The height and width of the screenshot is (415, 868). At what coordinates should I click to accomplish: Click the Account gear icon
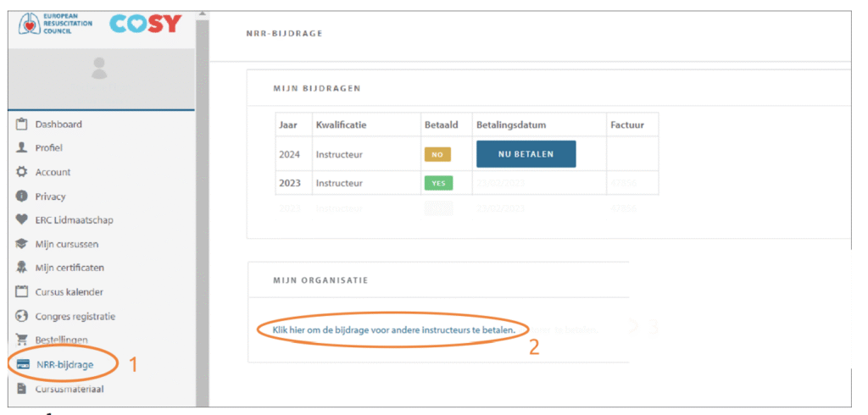22,172
